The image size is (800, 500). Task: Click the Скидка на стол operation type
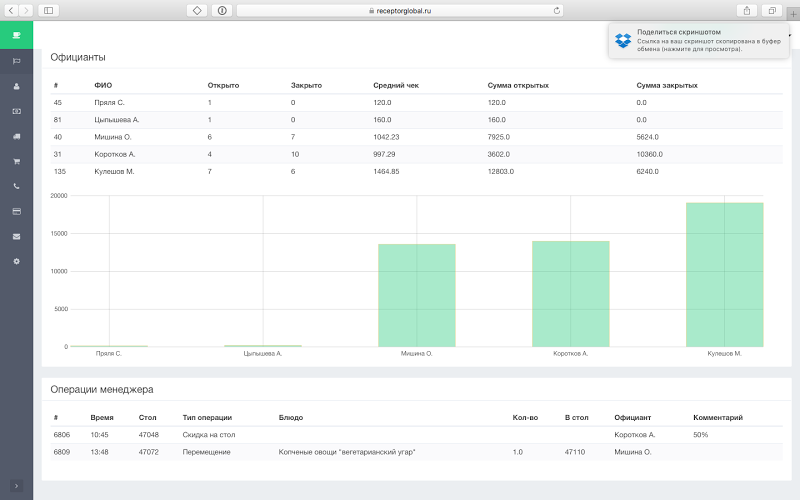pos(209,435)
